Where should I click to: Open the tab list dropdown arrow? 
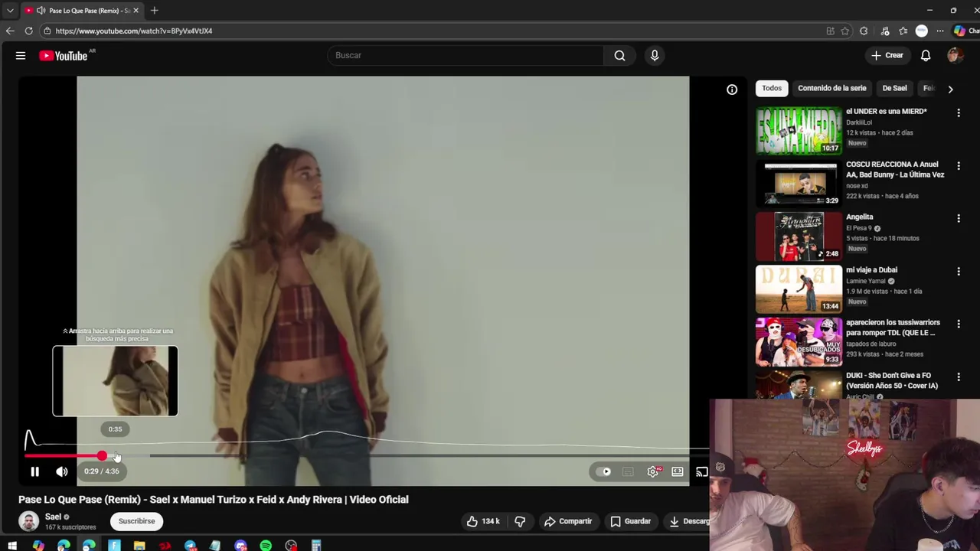pos(10,11)
